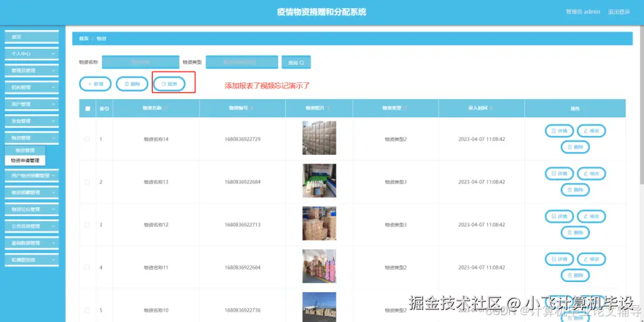The width and height of the screenshot is (644, 322).
Task: Expand the 用户物资捐赠管理 sidebar menu
Action: click(x=32, y=176)
